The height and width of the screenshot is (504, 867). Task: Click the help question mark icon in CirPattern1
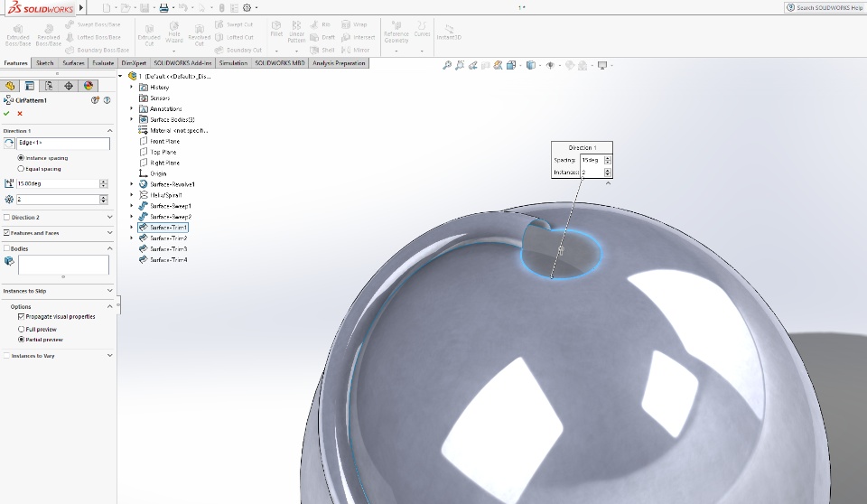pyautogui.click(x=107, y=100)
